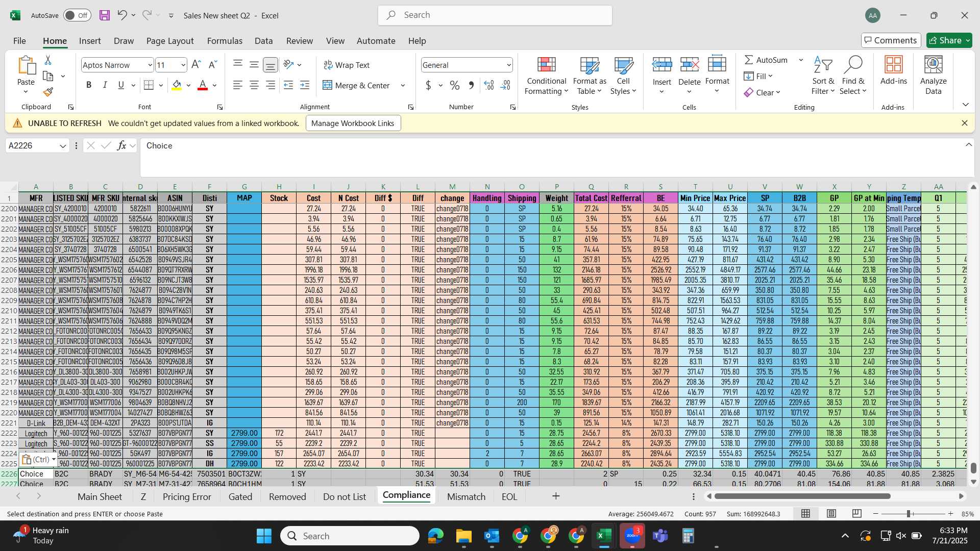
Task: Add a new sheet with plus button
Action: [x=556, y=496]
